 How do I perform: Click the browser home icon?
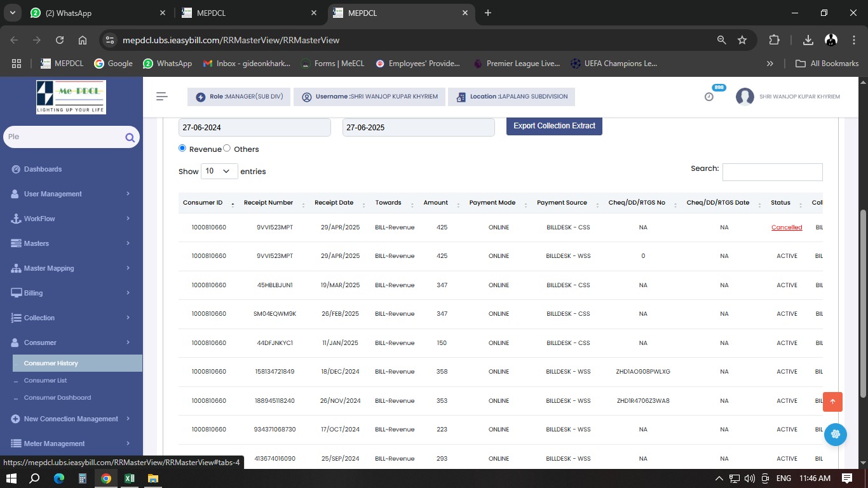point(83,39)
